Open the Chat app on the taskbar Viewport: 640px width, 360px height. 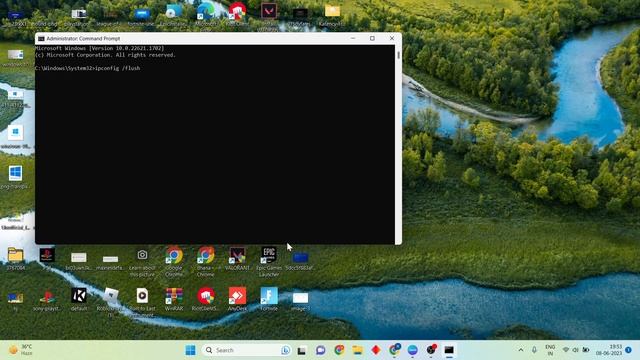(x=320, y=350)
